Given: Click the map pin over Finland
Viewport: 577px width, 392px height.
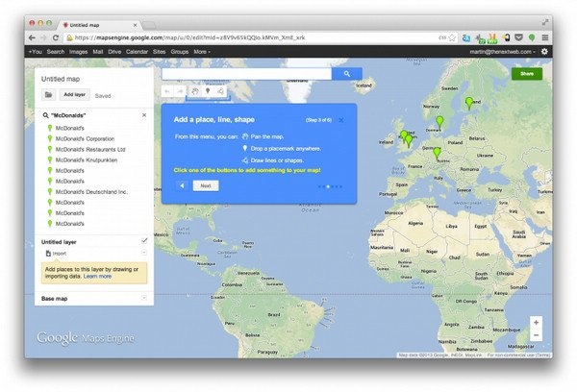Looking at the screenshot, I should 469,103.
